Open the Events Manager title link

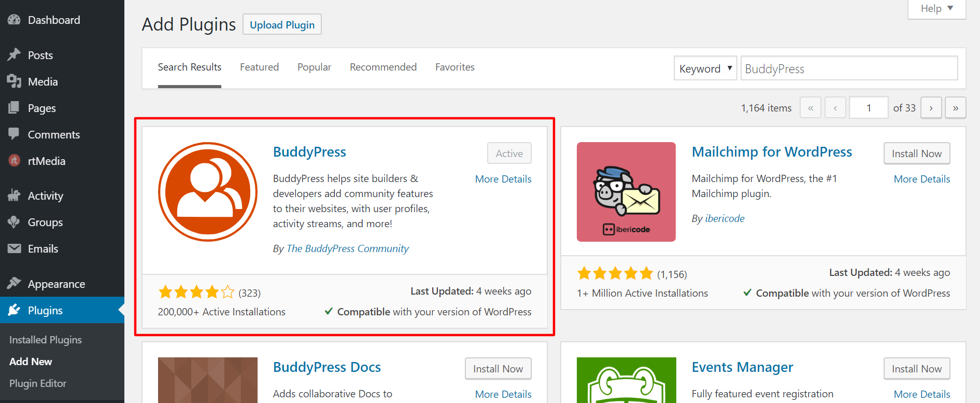pos(742,367)
